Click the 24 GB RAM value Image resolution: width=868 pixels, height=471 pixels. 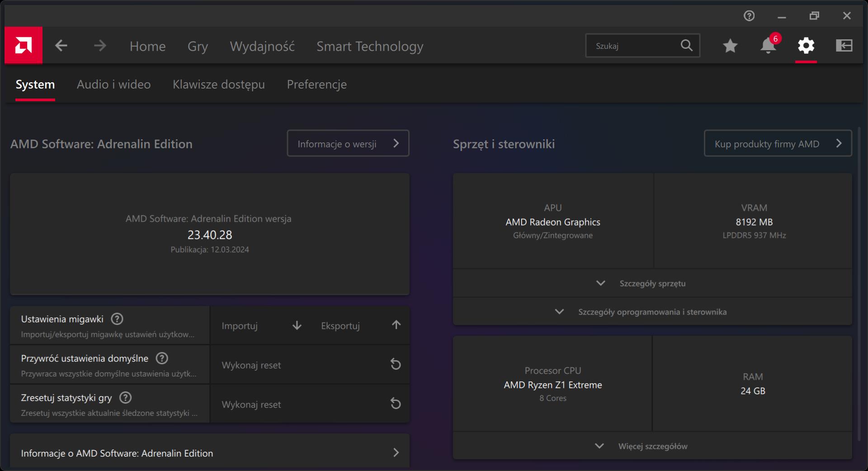753,391
